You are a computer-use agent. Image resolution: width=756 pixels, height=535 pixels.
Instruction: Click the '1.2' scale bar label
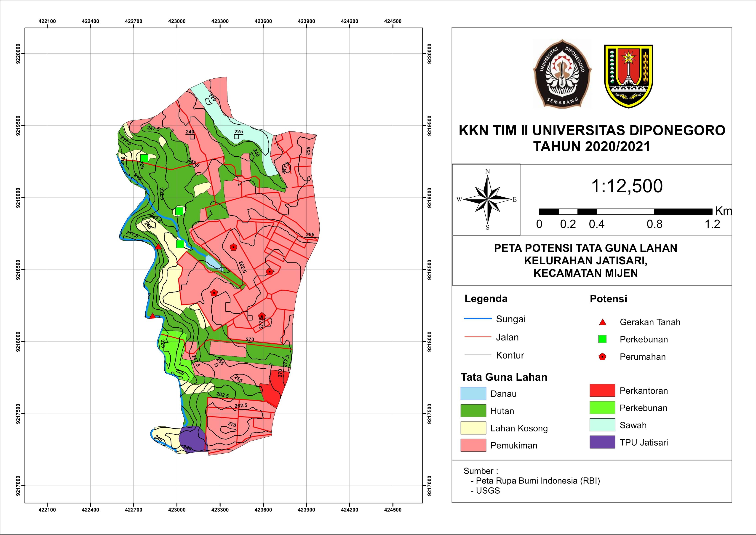(712, 224)
